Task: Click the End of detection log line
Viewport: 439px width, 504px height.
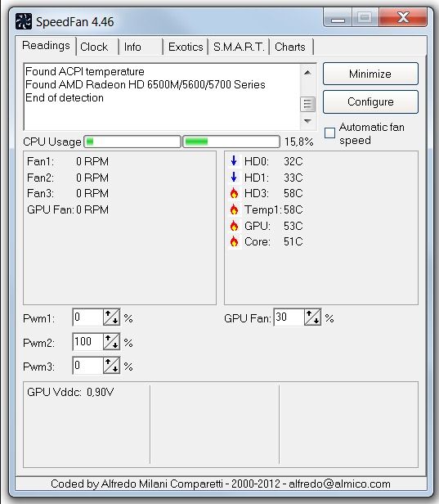Action: [x=65, y=97]
